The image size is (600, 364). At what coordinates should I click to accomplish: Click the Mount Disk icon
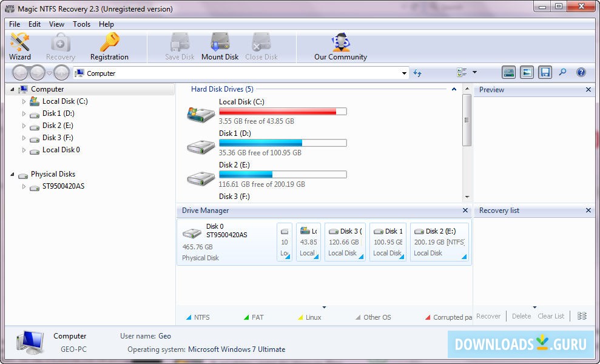point(220,47)
